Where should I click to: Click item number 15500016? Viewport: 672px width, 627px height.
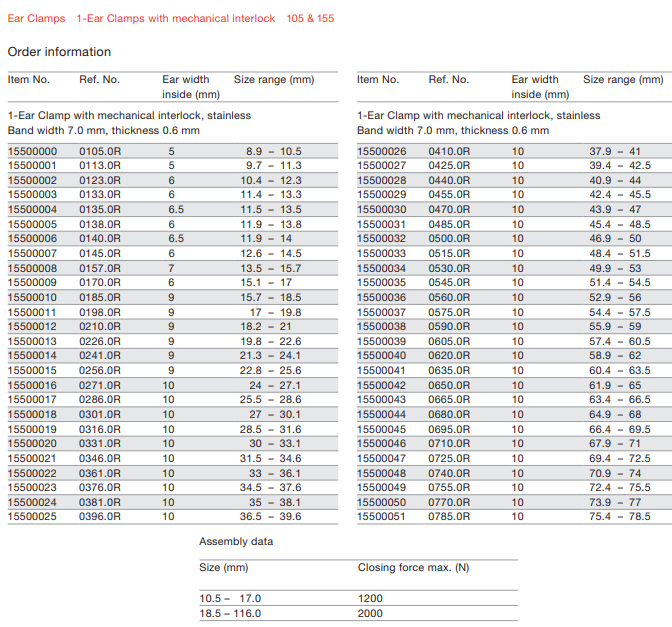(x=32, y=385)
